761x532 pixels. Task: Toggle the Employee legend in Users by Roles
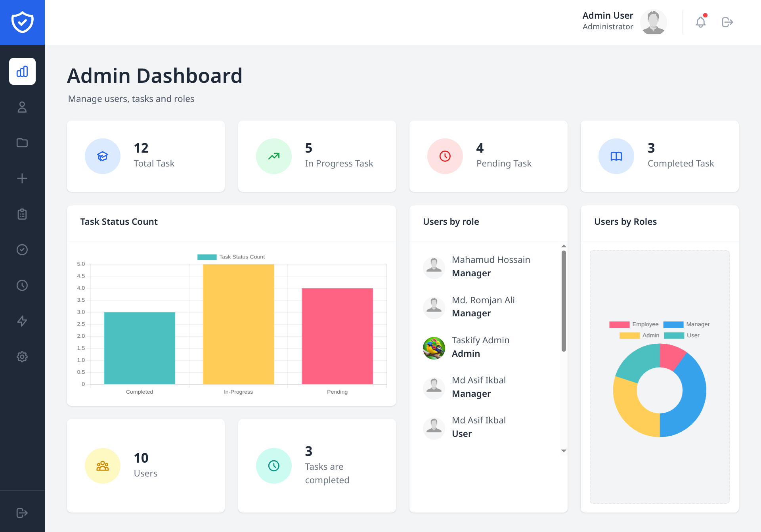635,324
